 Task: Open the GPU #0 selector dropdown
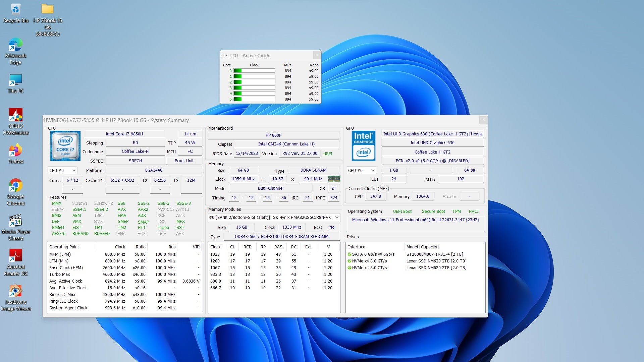pyautogui.click(x=361, y=170)
